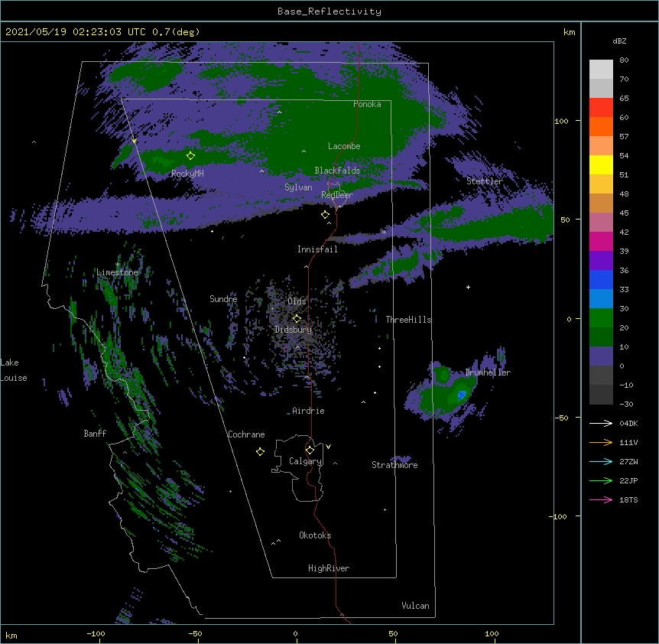Screen dimensions: 659x644
Task: Select the dark orange swatch below red
Action: (x=601, y=126)
